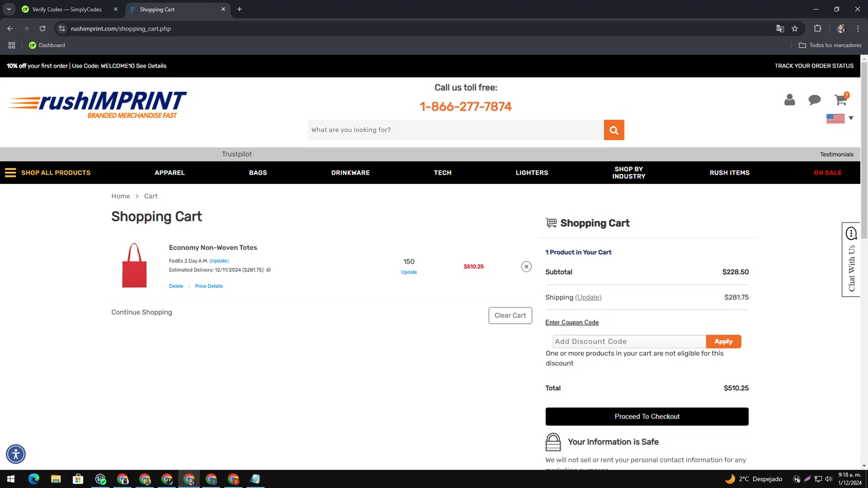This screenshot has width=868, height=488.
Task: View site information icon in address bar
Action: coord(62,28)
